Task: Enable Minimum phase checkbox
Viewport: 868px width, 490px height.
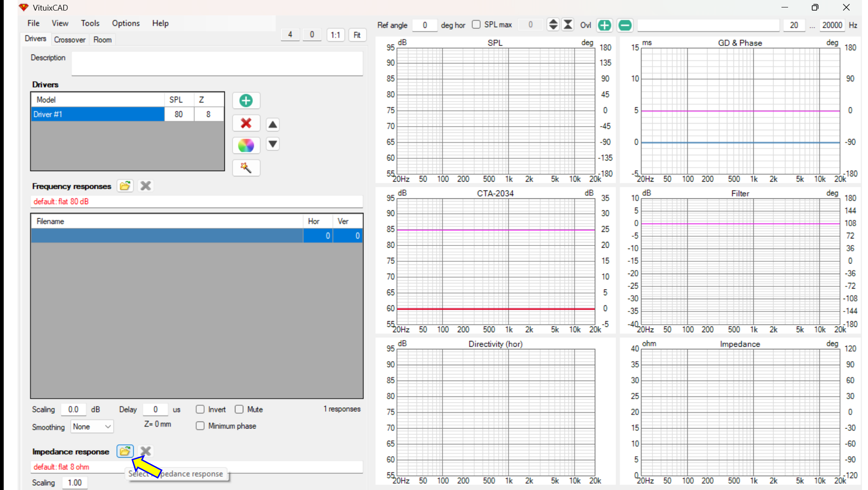Action: tap(200, 426)
